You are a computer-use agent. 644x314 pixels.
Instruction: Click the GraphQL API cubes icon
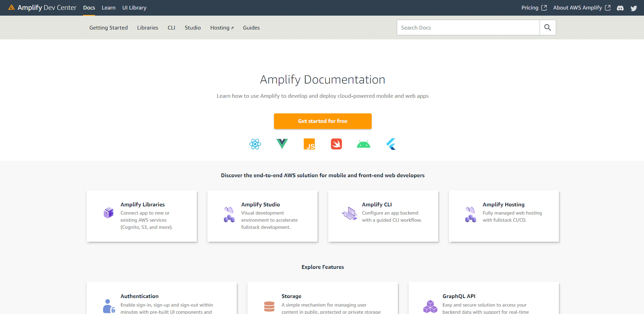click(x=430, y=307)
